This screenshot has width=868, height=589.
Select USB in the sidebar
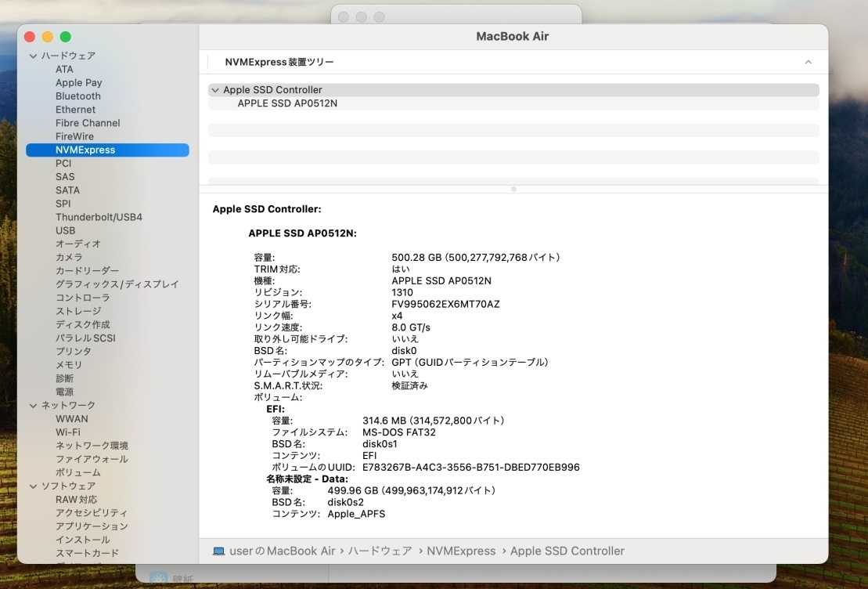(65, 230)
